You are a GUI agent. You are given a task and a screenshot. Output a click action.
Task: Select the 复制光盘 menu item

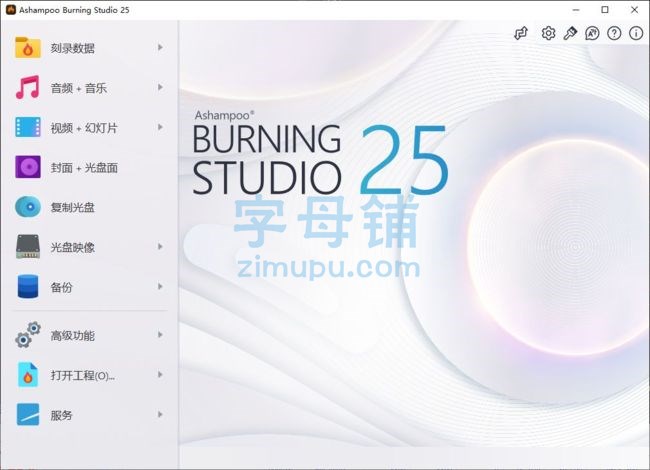tap(89, 207)
